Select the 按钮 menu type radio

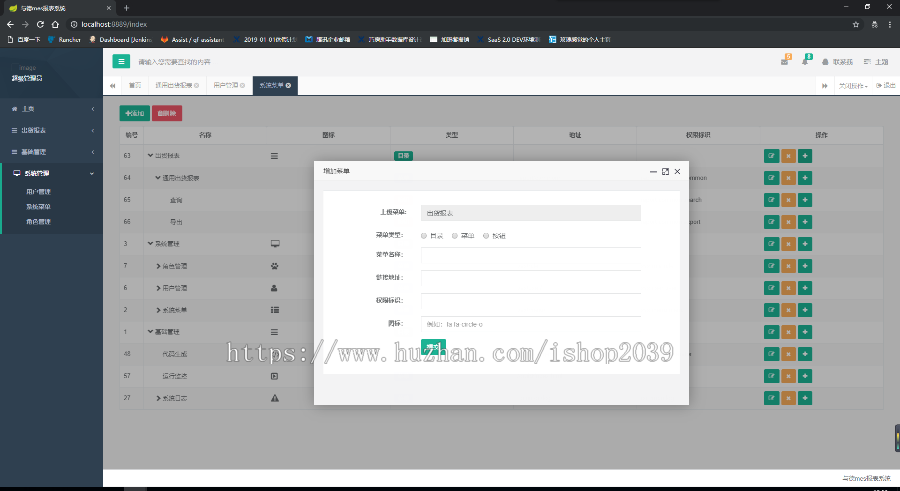pos(486,236)
